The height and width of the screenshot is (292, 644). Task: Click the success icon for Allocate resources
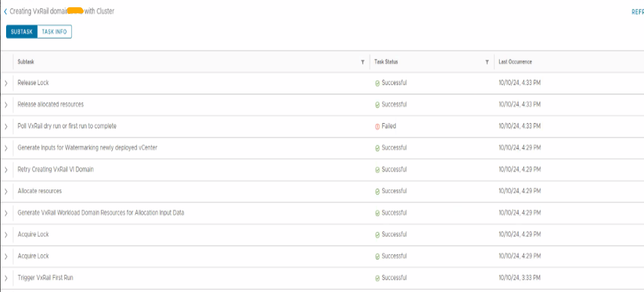tap(377, 192)
